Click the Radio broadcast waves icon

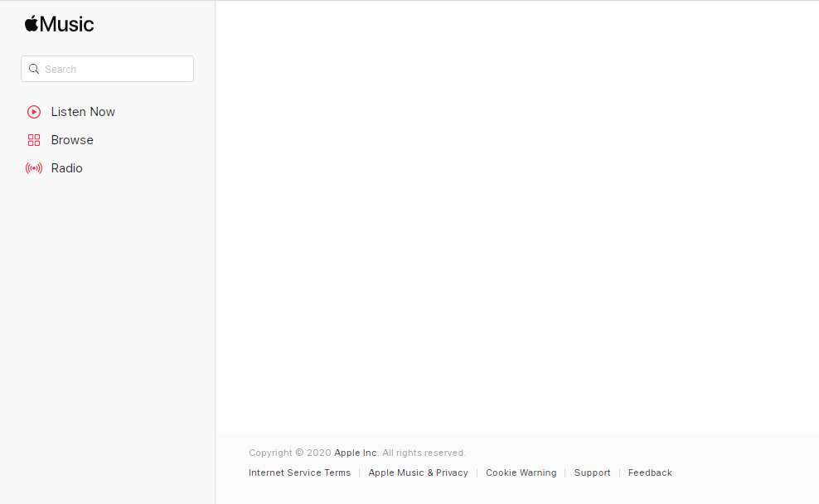pyautogui.click(x=34, y=168)
